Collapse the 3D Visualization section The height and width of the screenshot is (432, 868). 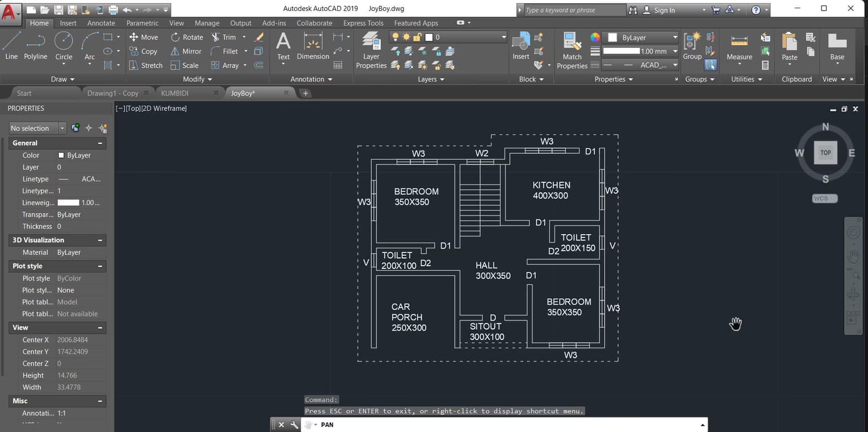click(x=100, y=240)
